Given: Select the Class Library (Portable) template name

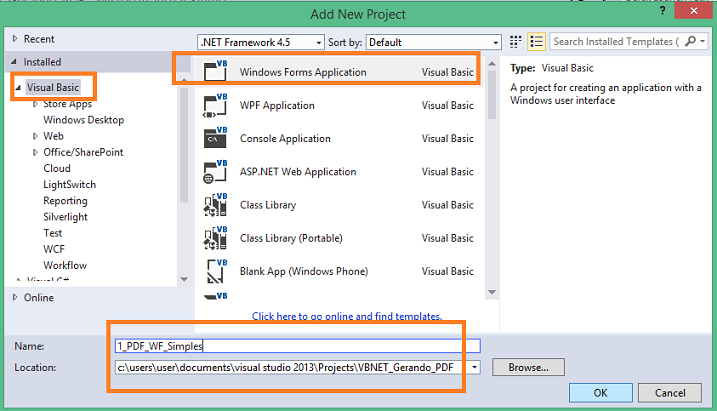Looking at the screenshot, I should (x=291, y=238).
